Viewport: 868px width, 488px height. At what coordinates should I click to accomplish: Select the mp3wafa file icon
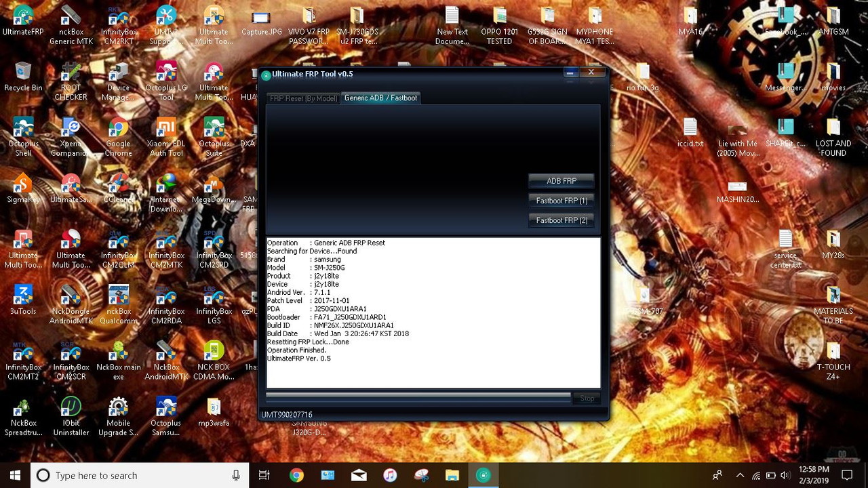[x=214, y=412]
